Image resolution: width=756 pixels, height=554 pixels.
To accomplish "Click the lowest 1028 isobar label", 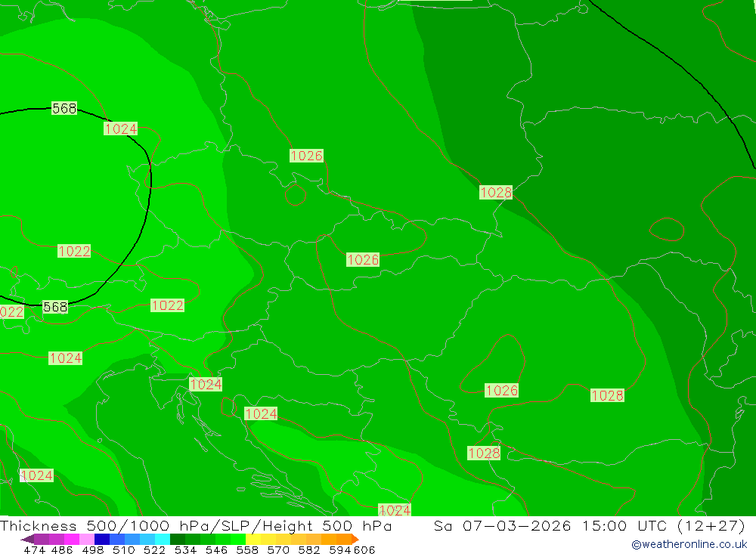I will pos(484,453).
